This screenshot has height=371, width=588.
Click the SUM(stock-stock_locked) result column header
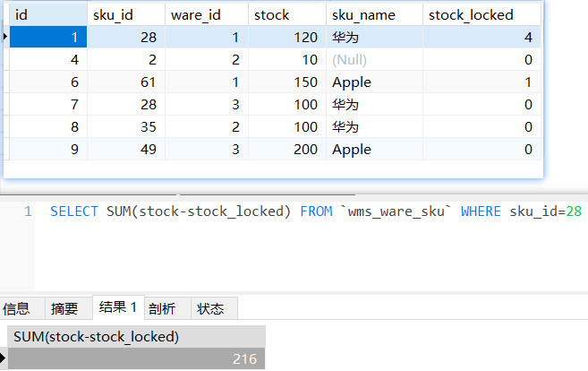tap(136, 336)
